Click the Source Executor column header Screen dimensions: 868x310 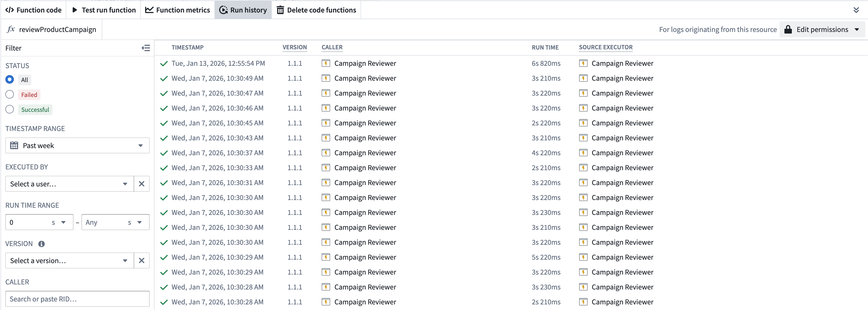pos(605,47)
